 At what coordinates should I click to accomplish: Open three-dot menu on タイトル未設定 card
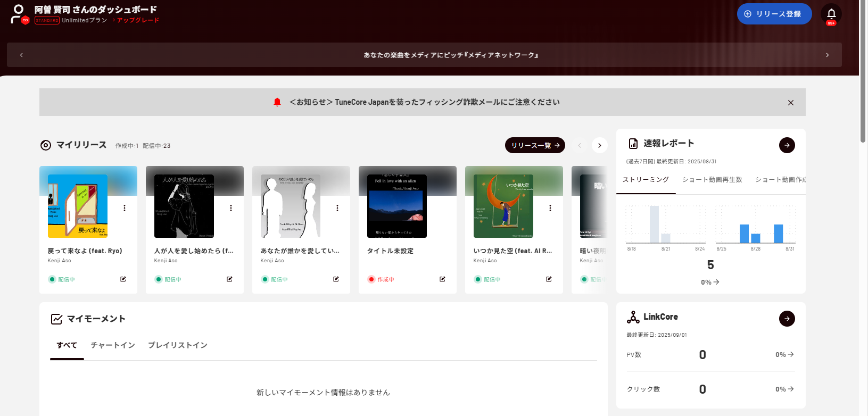tap(444, 208)
